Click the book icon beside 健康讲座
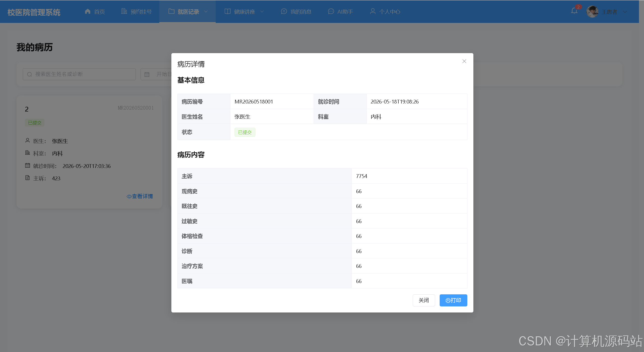The image size is (644, 352). point(228,11)
